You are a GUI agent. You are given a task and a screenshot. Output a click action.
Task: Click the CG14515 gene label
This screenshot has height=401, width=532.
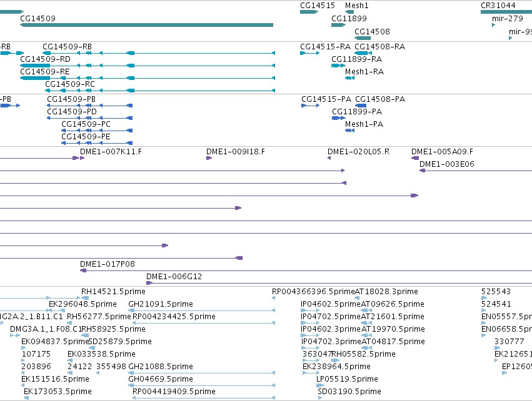point(318,6)
